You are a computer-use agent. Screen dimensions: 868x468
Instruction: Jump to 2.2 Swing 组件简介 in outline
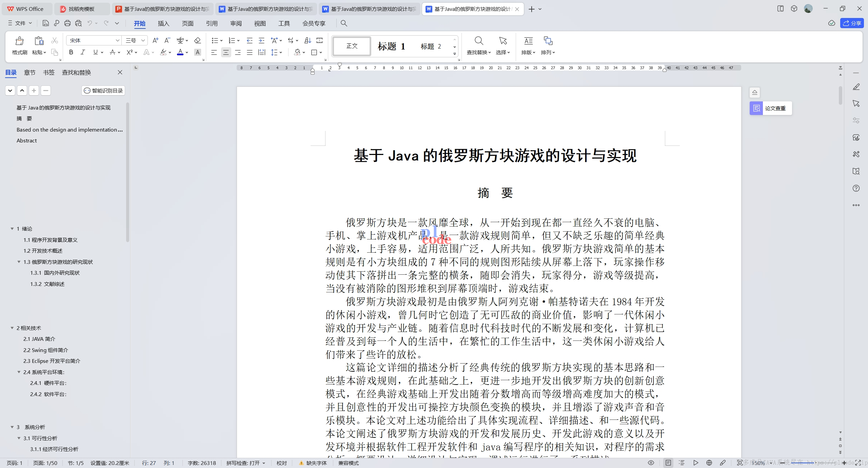click(45, 350)
